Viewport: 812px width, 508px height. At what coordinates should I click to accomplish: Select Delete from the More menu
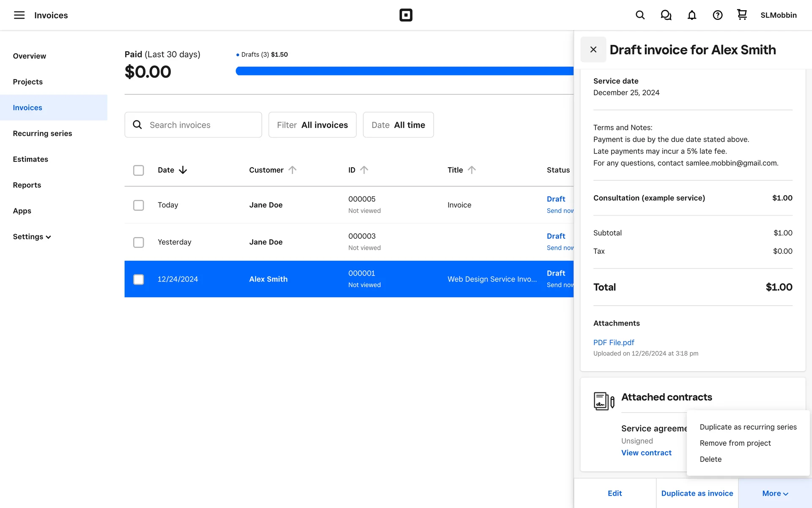click(710, 459)
